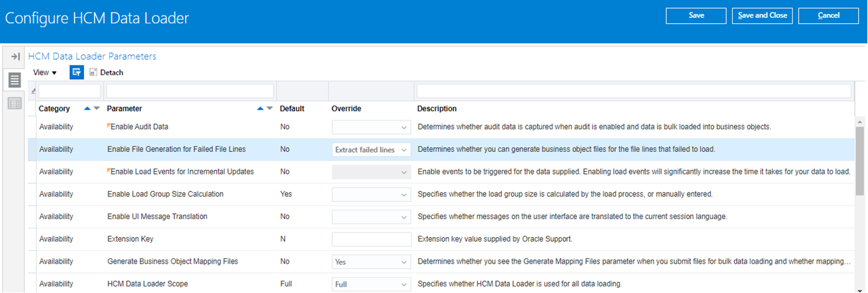Click Save and Close

pyautogui.click(x=762, y=16)
